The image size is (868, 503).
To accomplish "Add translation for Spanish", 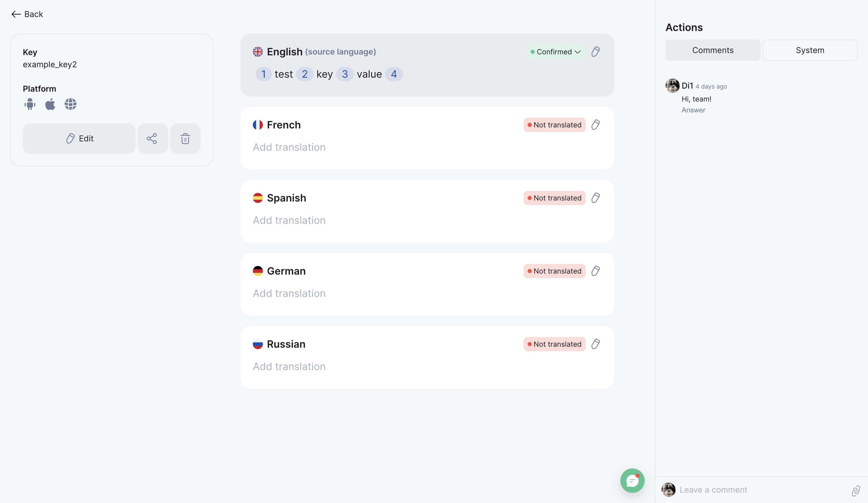I will point(289,221).
